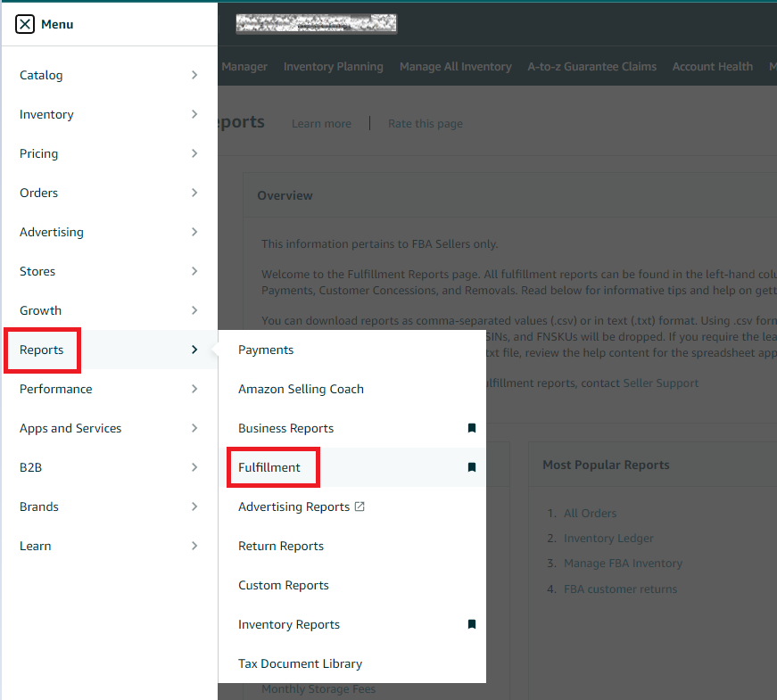Click the Learn more link
777x700 pixels.
tap(321, 123)
